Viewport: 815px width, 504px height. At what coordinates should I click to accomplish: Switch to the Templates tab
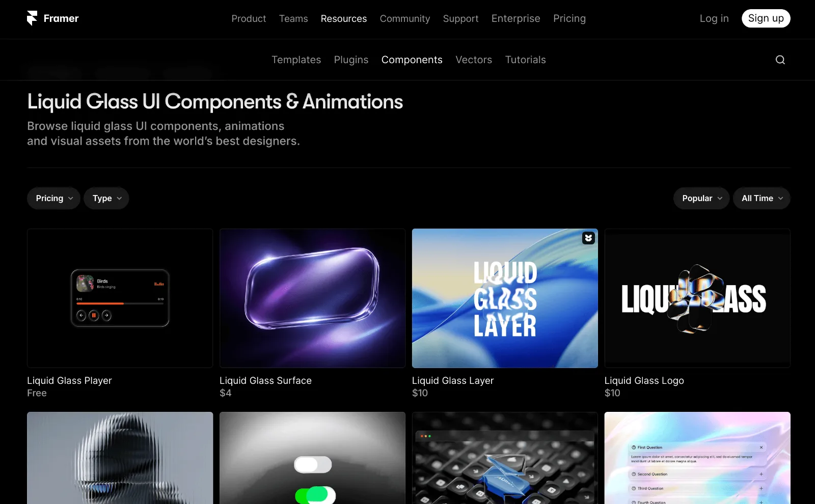[x=296, y=60]
